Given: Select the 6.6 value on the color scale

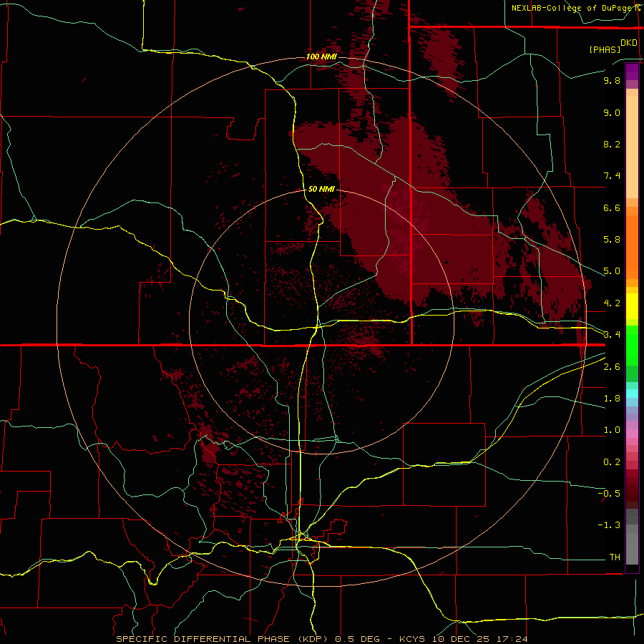Looking at the screenshot, I should click(x=612, y=208).
